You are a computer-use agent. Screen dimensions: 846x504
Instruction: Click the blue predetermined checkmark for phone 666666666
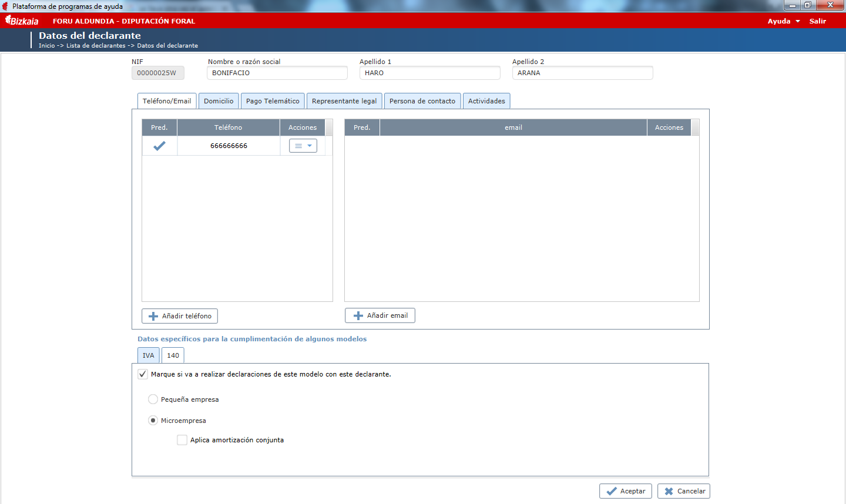159,146
